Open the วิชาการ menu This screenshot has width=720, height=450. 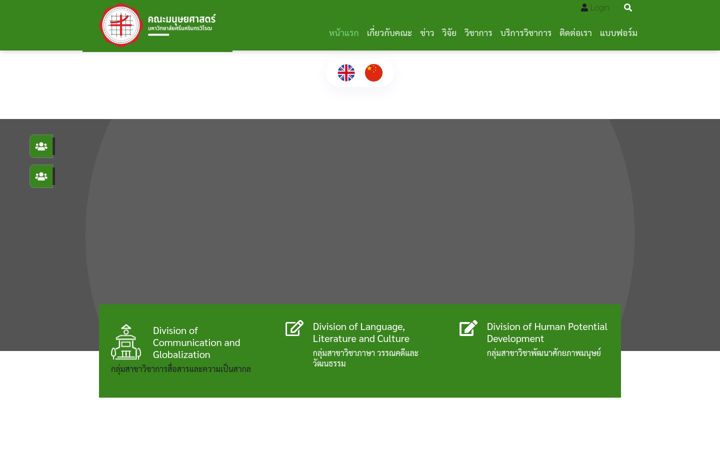[x=478, y=33]
